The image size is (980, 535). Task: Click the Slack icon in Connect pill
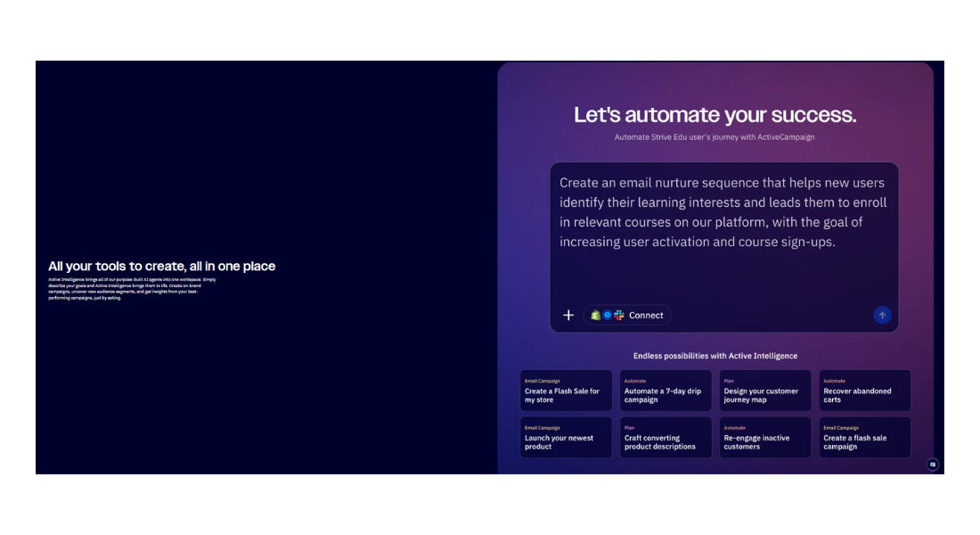[x=619, y=316]
